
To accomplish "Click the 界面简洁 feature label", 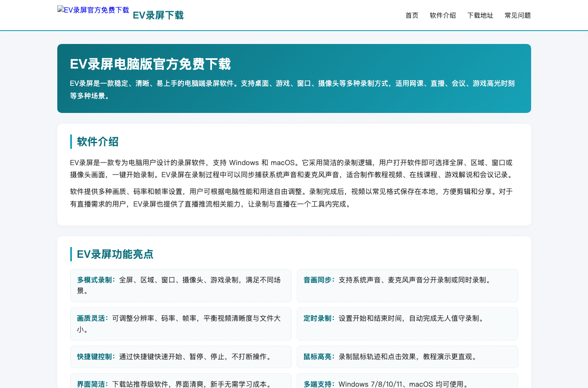I will [x=93, y=384].
